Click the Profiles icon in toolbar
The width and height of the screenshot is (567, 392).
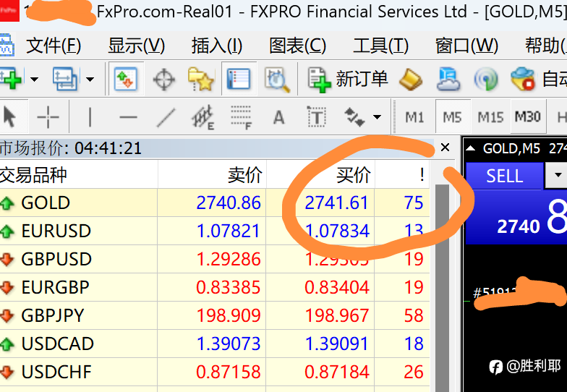(65, 78)
